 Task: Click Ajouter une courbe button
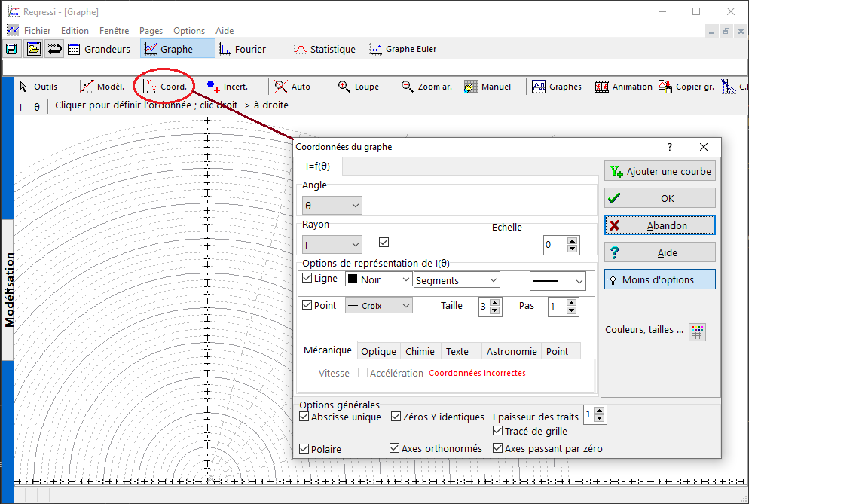[x=660, y=172]
